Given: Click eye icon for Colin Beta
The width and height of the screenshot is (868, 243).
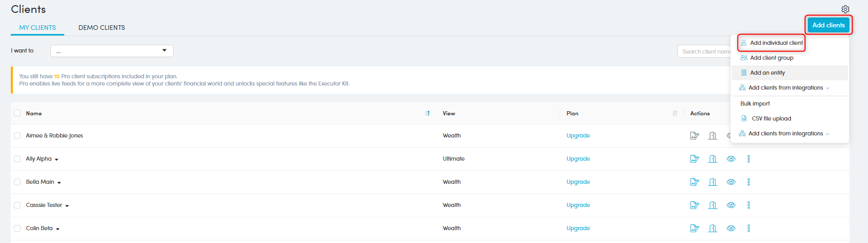Looking at the screenshot, I should coord(731,228).
